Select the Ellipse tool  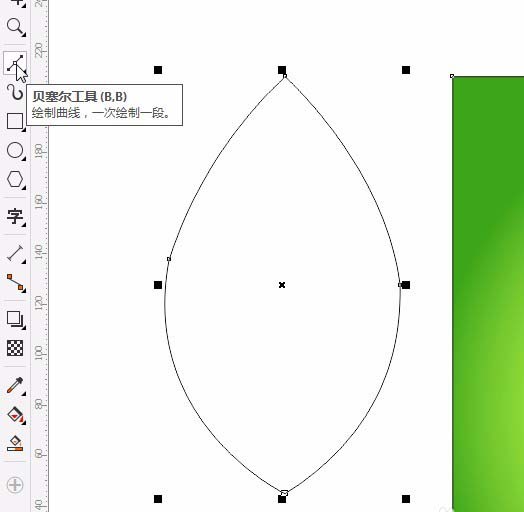coord(15,150)
